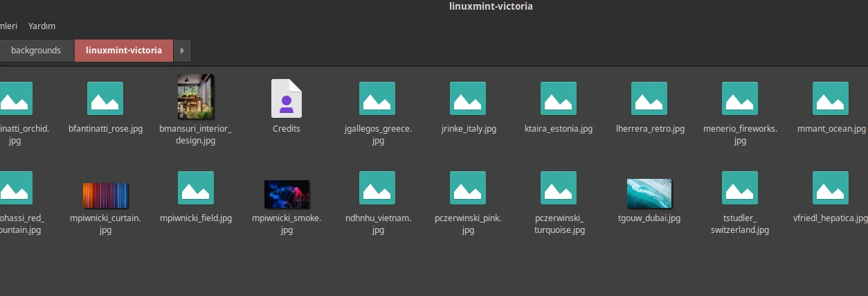Select the menerio_fireworks.jpg image icon
This screenshot has width=868, height=296.
[x=740, y=98]
